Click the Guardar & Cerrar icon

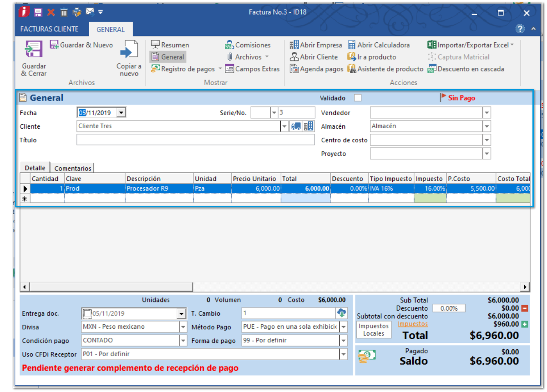click(x=34, y=49)
